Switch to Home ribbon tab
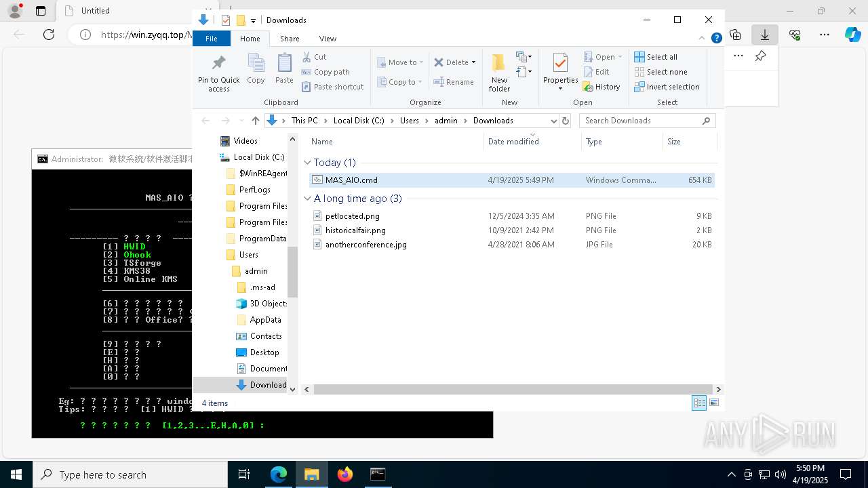This screenshot has height=488, width=868. click(x=250, y=39)
